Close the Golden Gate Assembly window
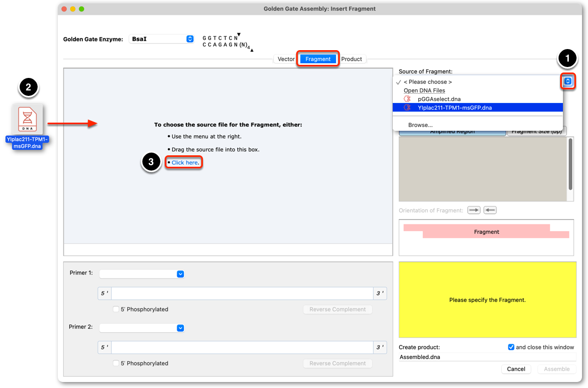Image resolution: width=588 pixels, height=388 pixels. pos(64,9)
